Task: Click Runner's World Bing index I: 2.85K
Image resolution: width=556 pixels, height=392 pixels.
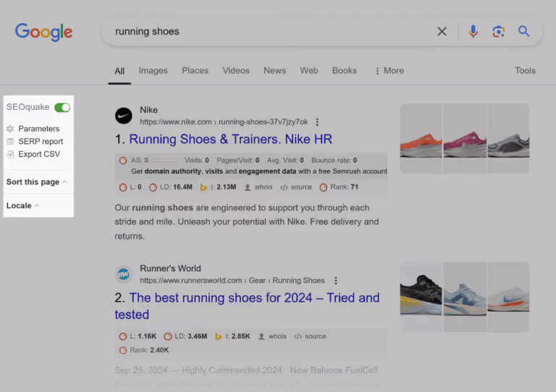Action: point(232,336)
